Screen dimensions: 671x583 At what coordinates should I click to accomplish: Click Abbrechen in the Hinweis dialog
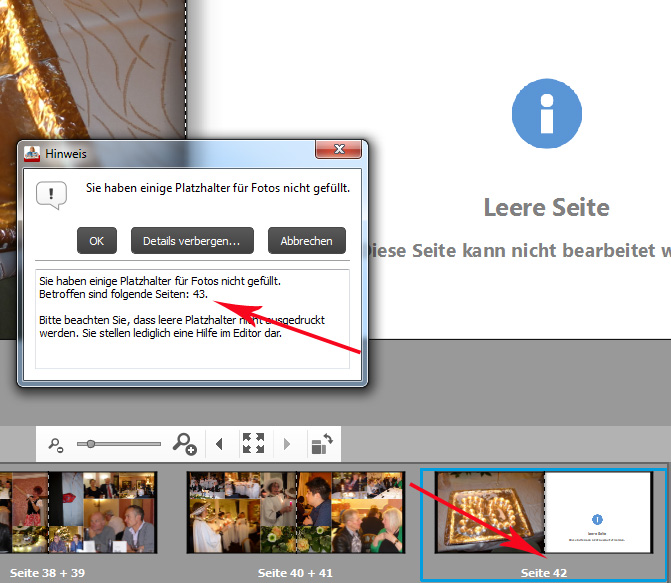(x=306, y=241)
